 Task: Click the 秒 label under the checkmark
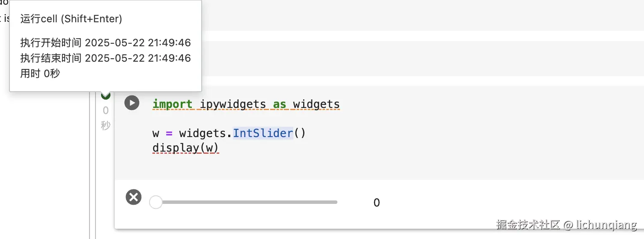pyautogui.click(x=106, y=125)
